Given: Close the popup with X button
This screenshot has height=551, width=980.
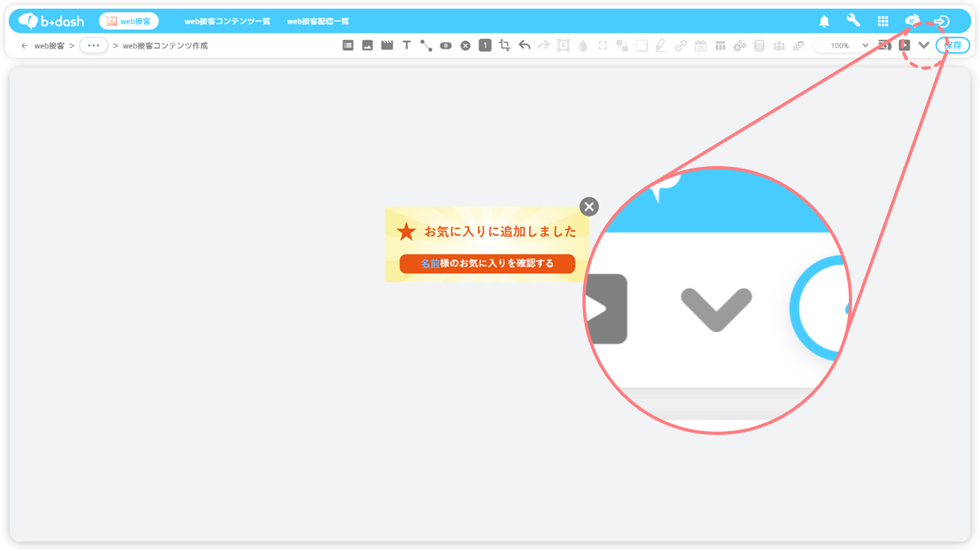Looking at the screenshot, I should tap(589, 207).
